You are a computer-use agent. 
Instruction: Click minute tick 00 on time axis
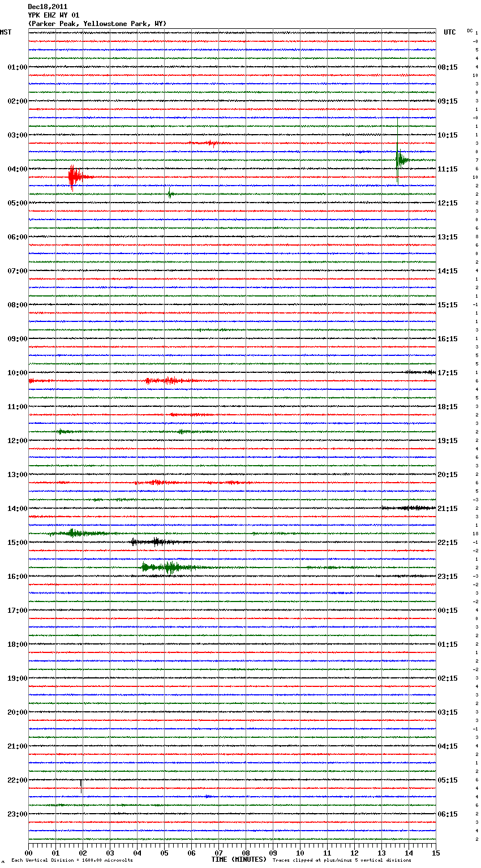click(x=28, y=852)
